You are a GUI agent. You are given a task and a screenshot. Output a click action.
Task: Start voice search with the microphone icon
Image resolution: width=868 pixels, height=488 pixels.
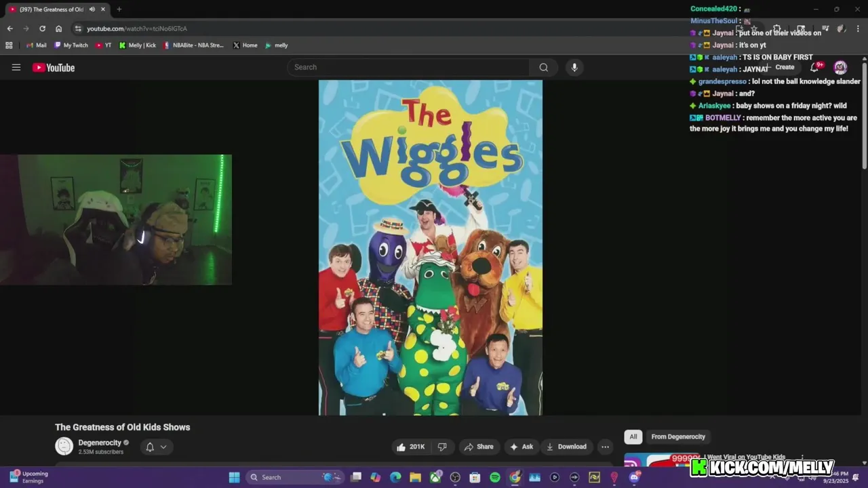pyautogui.click(x=574, y=67)
